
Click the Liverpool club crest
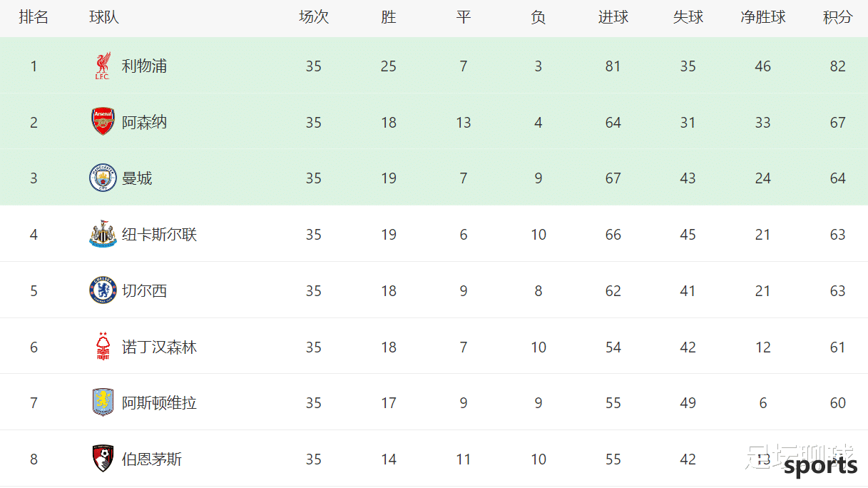click(x=103, y=66)
